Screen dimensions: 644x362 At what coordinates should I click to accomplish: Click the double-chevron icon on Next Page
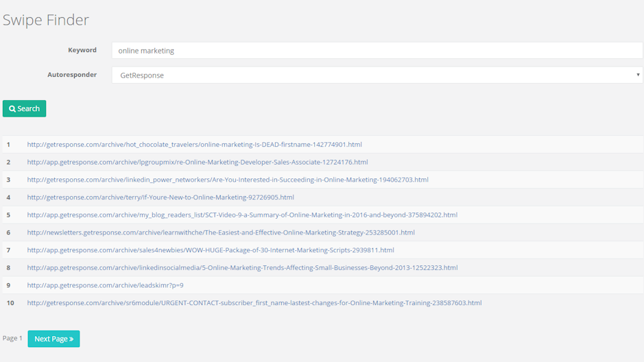point(71,339)
